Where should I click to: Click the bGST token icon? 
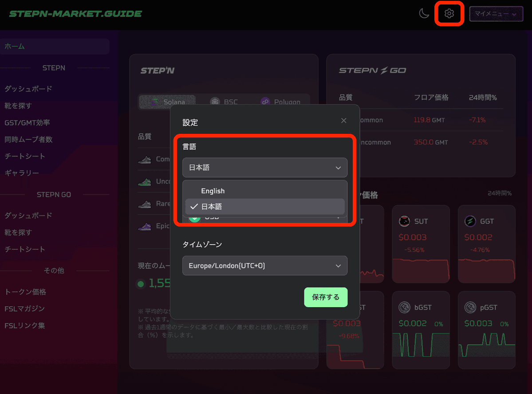[x=404, y=307]
